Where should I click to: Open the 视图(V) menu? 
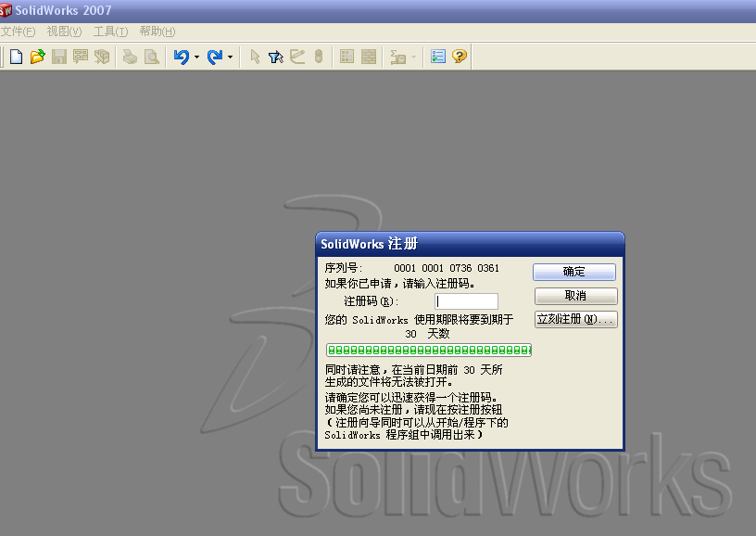(64, 32)
